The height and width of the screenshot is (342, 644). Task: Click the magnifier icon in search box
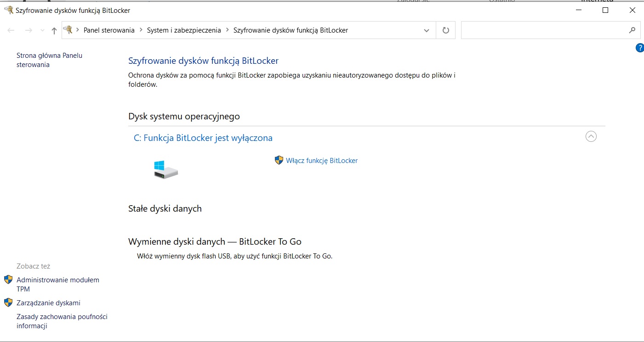pos(632,30)
